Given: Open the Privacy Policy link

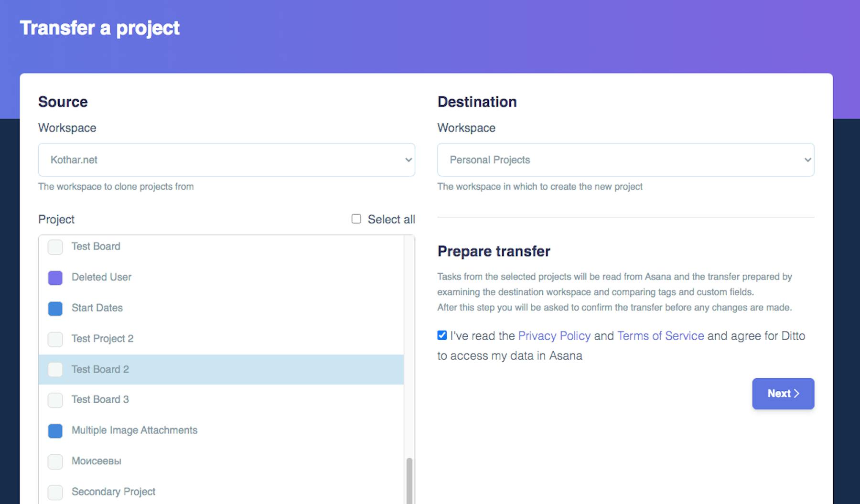Looking at the screenshot, I should click(x=554, y=336).
